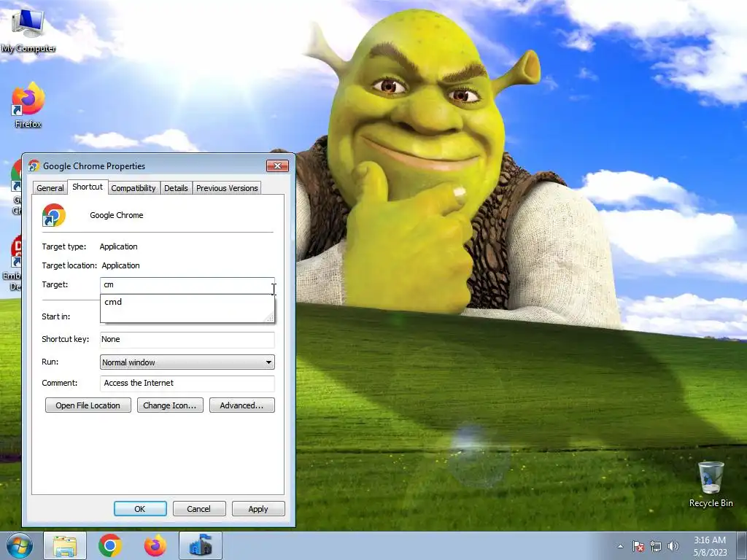The image size is (747, 560).
Task: Click the Open File Location button
Action: click(88, 405)
